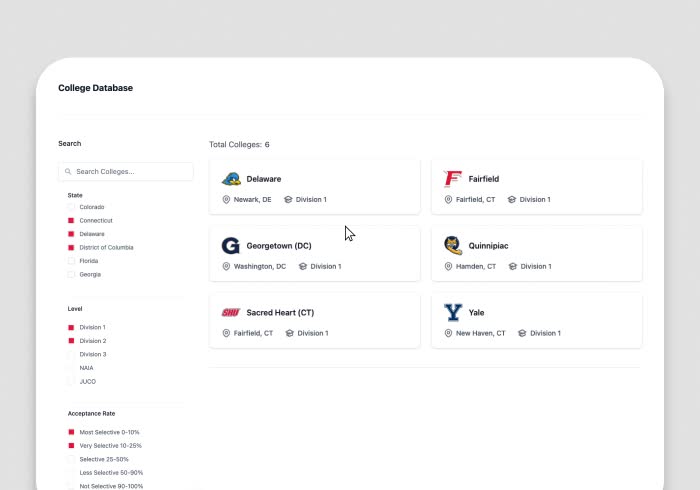Uncheck the Connecticut state filter
The image size is (700, 490).
coord(71,220)
